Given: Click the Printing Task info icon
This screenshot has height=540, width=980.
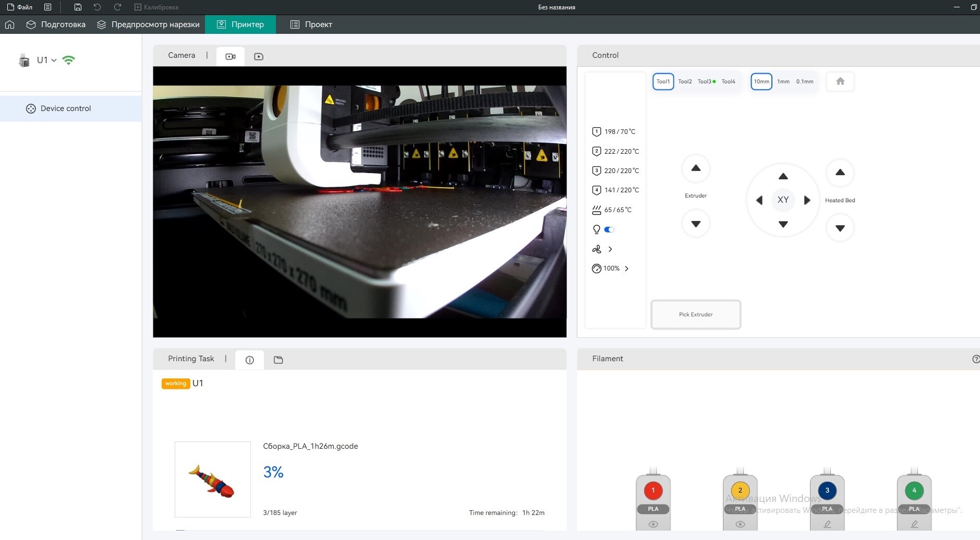Looking at the screenshot, I should point(250,360).
